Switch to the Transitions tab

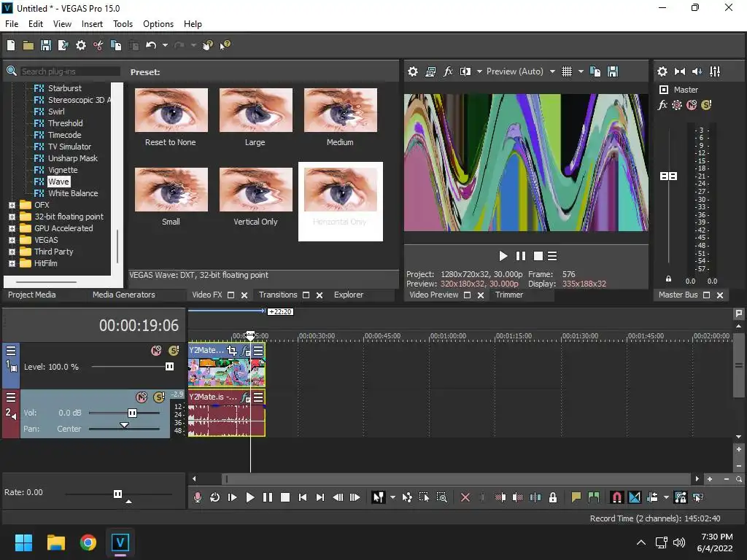tap(278, 295)
